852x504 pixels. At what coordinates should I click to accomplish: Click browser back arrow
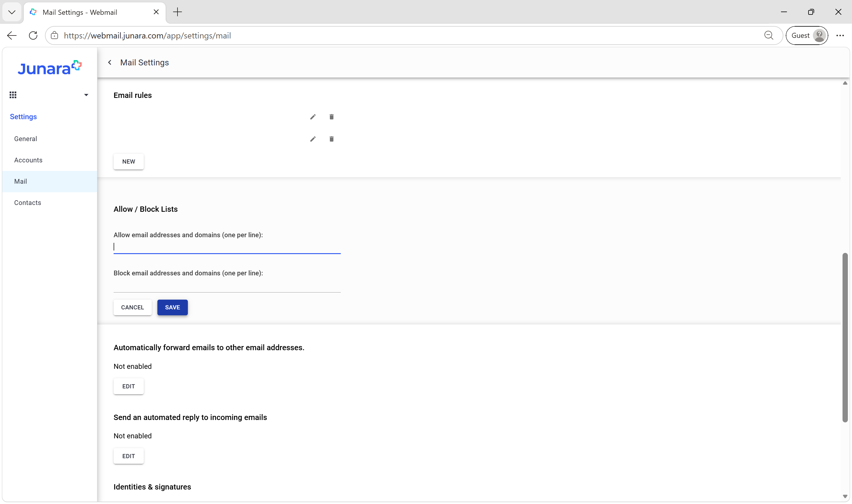(12, 36)
